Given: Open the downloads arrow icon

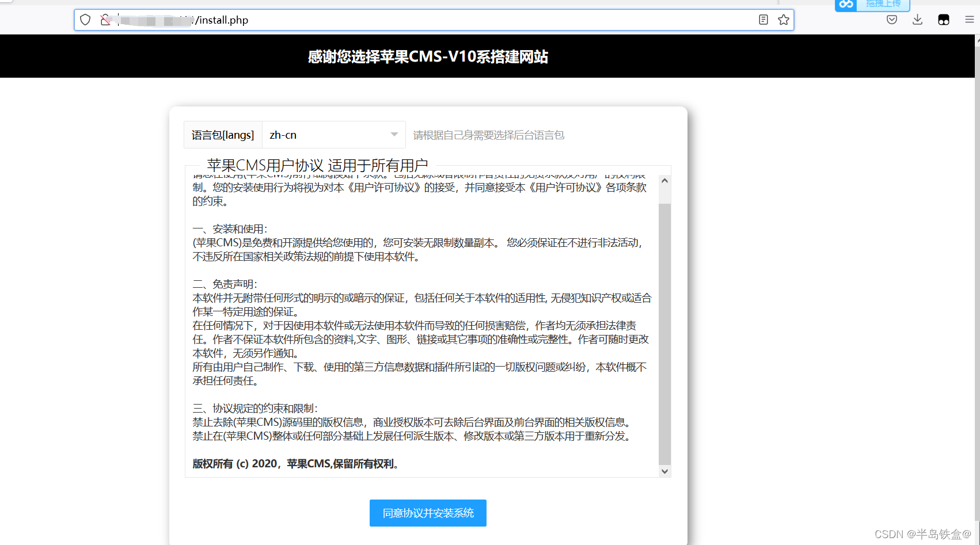Looking at the screenshot, I should pos(918,20).
